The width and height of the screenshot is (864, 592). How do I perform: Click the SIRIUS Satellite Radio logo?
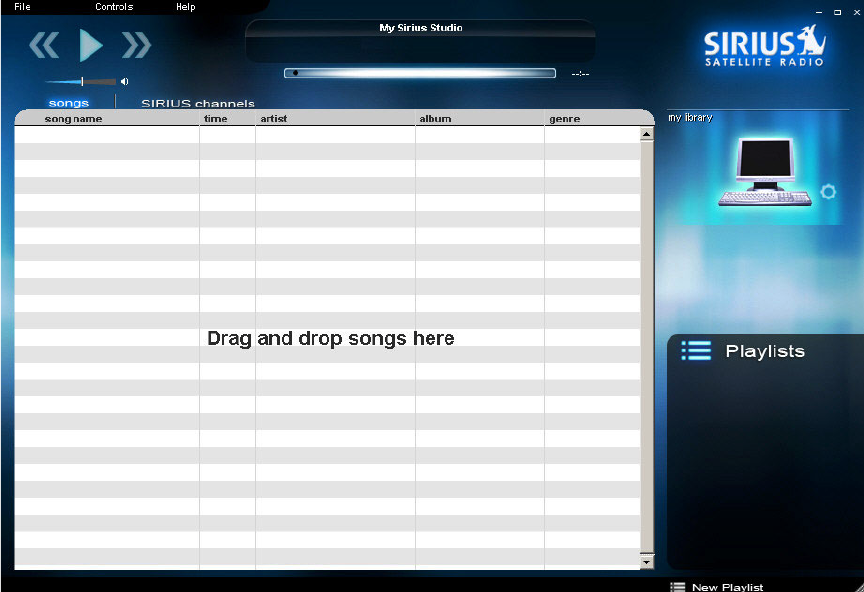click(x=765, y=46)
